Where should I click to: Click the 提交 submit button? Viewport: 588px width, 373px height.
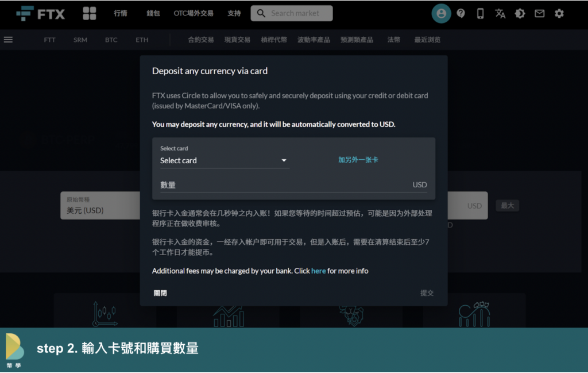[427, 293]
